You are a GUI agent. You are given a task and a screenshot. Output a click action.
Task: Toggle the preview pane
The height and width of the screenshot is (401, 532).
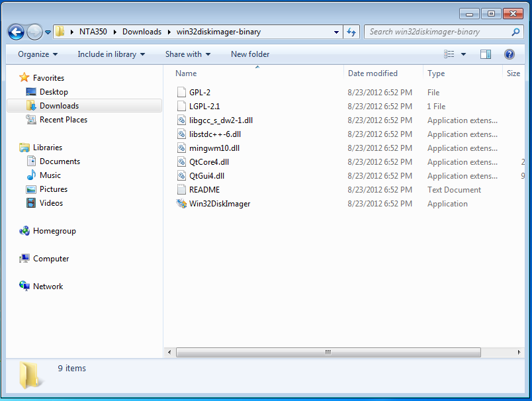[486, 54]
